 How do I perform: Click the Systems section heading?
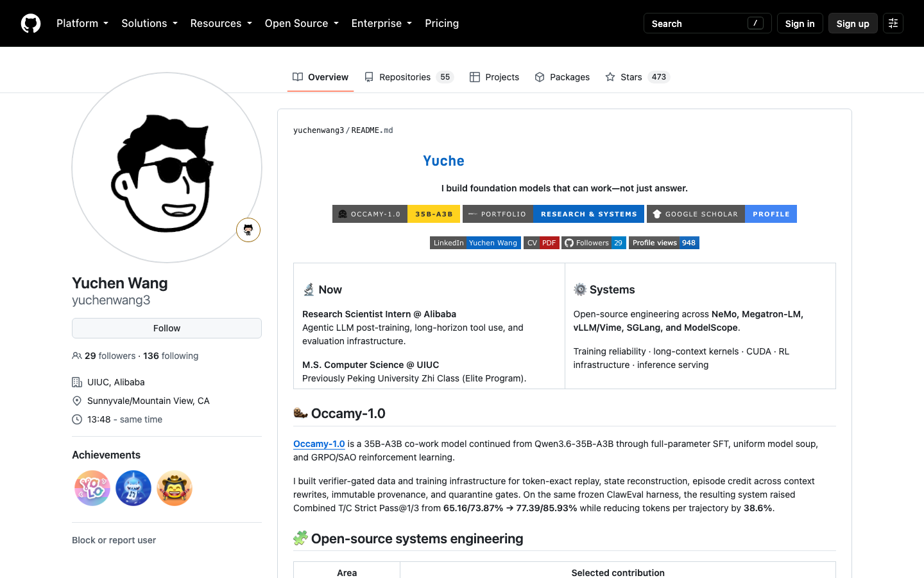click(604, 290)
